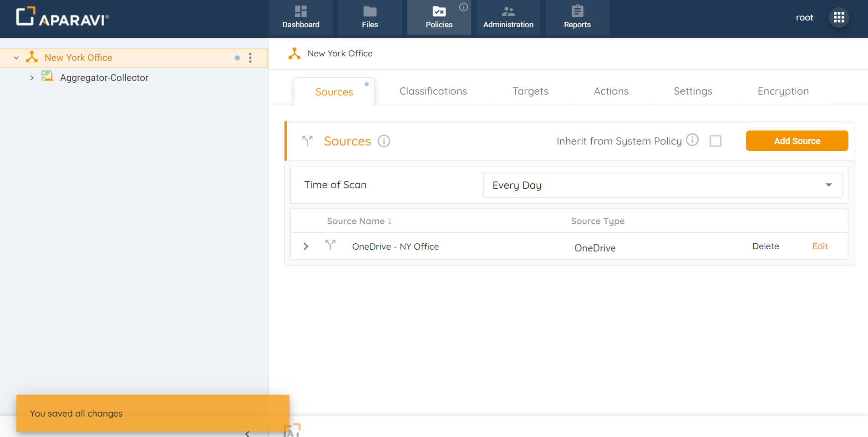Open the New York Office three-dot menu
The image size is (868, 437).
coord(250,58)
